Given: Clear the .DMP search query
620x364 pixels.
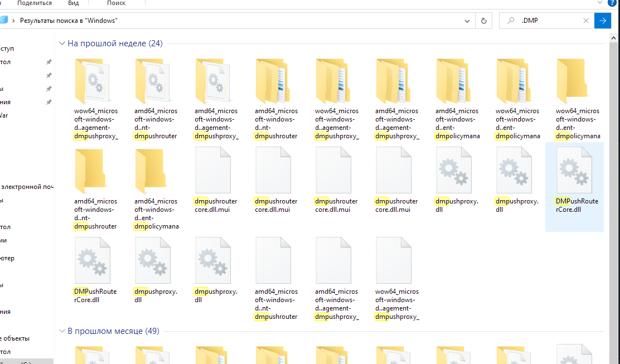Looking at the screenshot, I should (x=586, y=21).
